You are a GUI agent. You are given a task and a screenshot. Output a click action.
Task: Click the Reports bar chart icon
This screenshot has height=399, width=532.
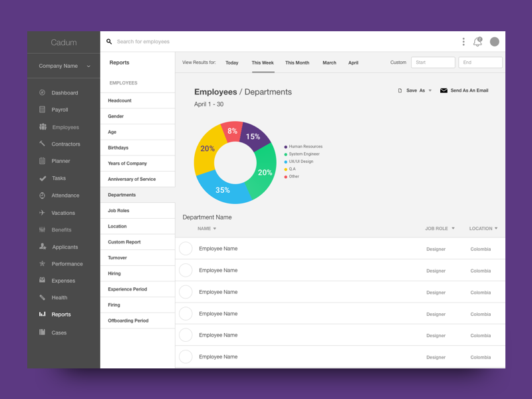click(x=42, y=314)
